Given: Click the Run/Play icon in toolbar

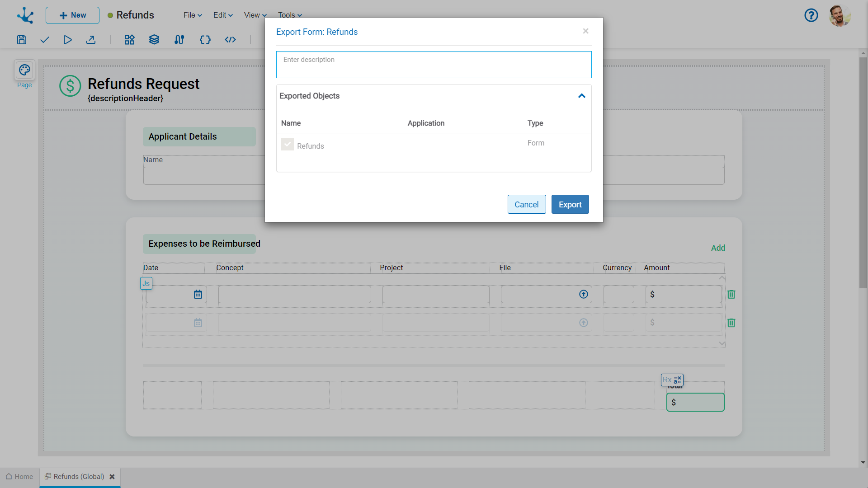Looking at the screenshot, I should coord(67,39).
